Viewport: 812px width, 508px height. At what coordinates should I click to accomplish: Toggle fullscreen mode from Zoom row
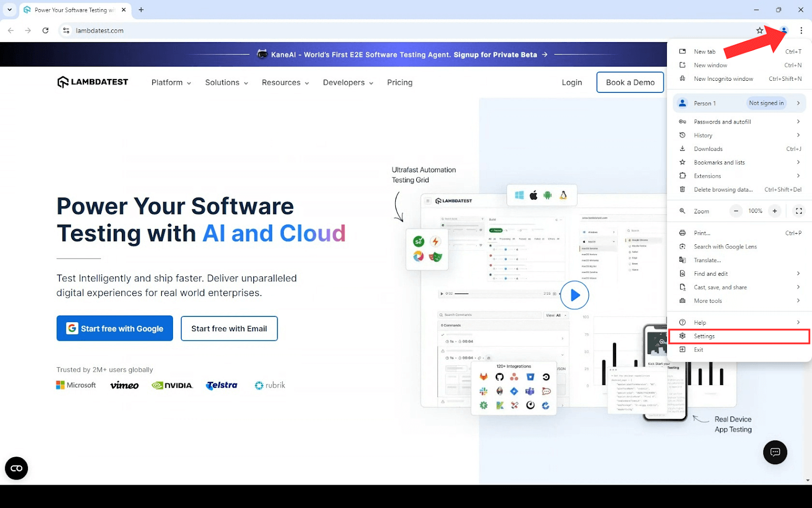(x=799, y=211)
